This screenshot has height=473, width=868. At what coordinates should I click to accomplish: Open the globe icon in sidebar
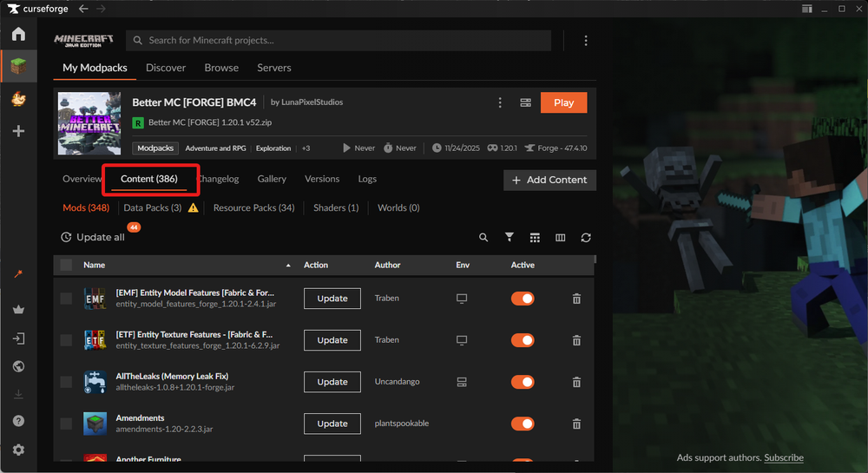coord(18,367)
